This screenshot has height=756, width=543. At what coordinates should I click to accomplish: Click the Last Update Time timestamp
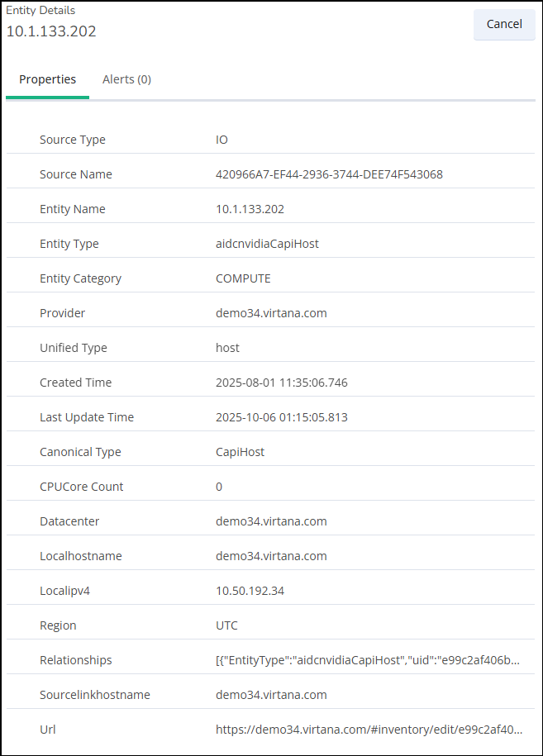(281, 417)
